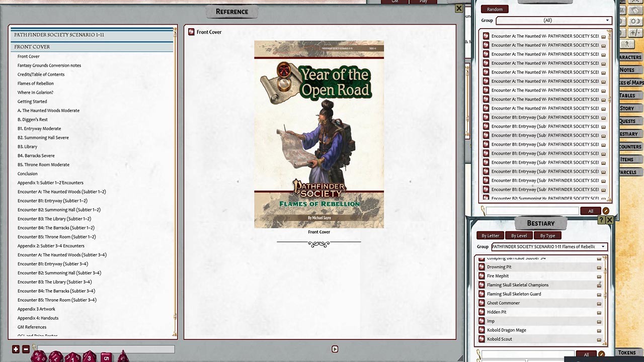Click the search field in Reference index

click(x=106, y=349)
